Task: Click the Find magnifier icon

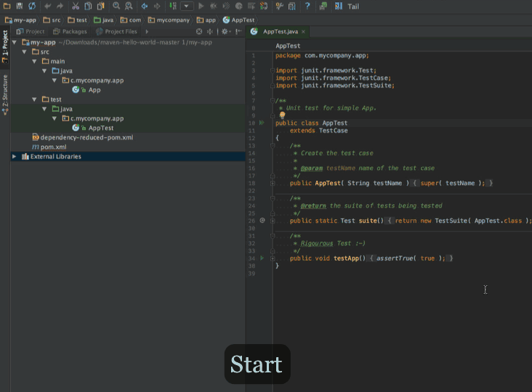Action: [116, 6]
